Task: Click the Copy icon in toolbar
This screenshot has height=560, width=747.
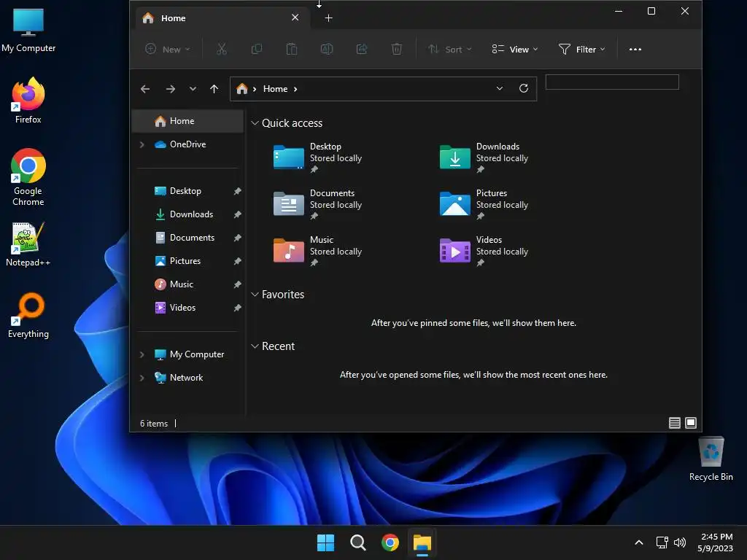Action: [x=256, y=49]
